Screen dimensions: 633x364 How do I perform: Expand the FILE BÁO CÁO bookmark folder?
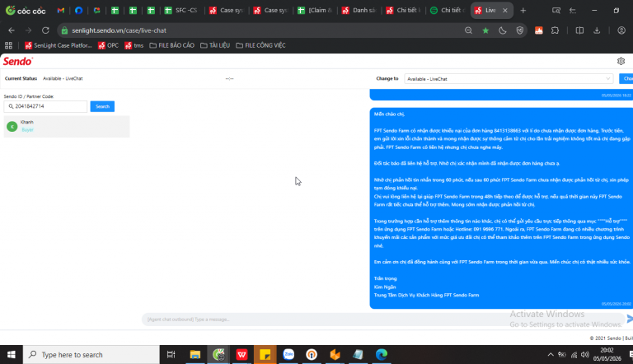click(172, 45)
